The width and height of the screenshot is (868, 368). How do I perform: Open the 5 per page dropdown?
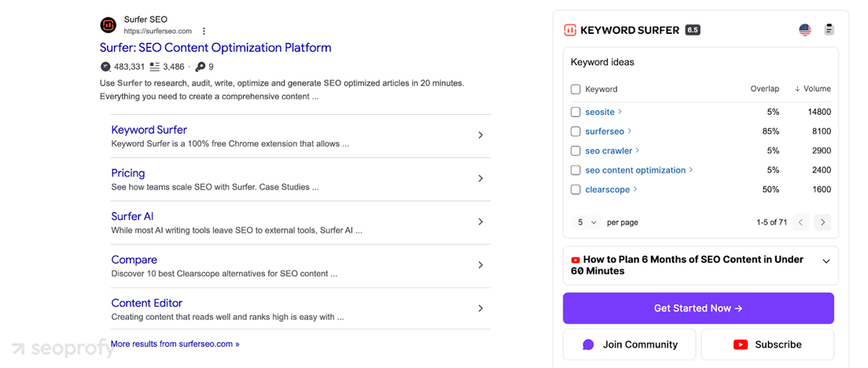tap(587, 223)
